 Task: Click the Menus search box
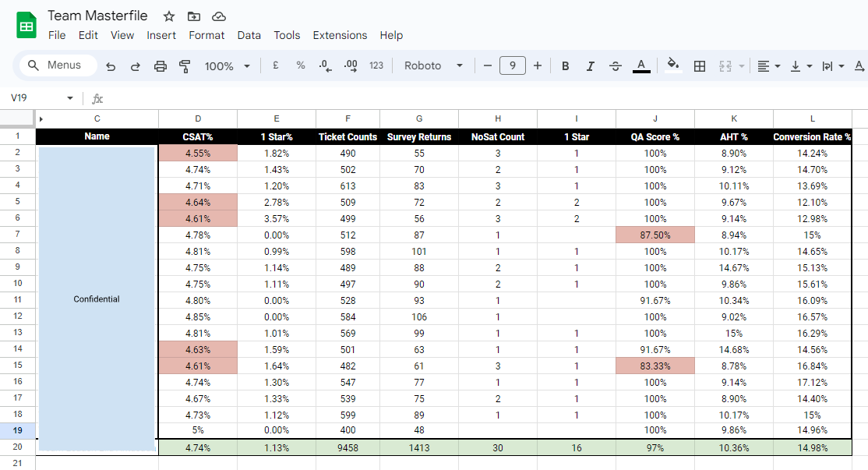58,65
